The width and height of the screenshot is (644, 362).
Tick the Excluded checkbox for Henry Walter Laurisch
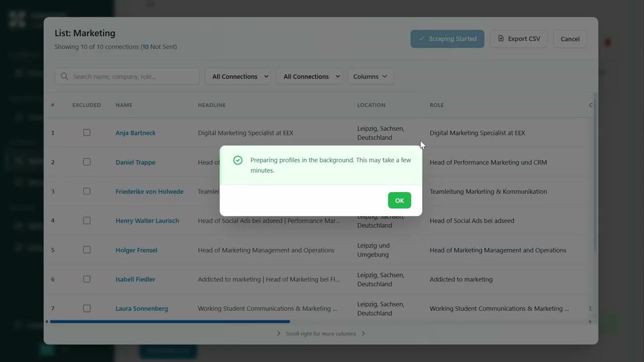tap(87, 221)
